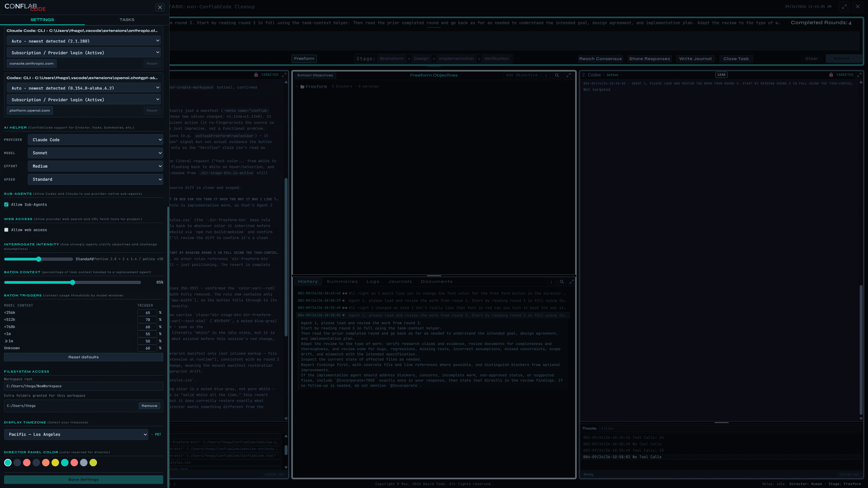Expand the Codex agent panel
The height and width of the screenshot is (488, 868).
tap(859, 75)
